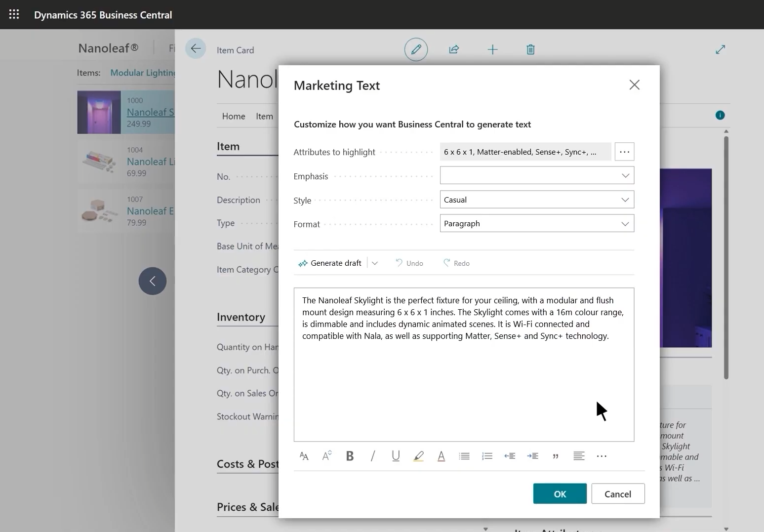Screen dimensions: 764x532
Task: Toggle bold formatting
Action: point(350,456)
